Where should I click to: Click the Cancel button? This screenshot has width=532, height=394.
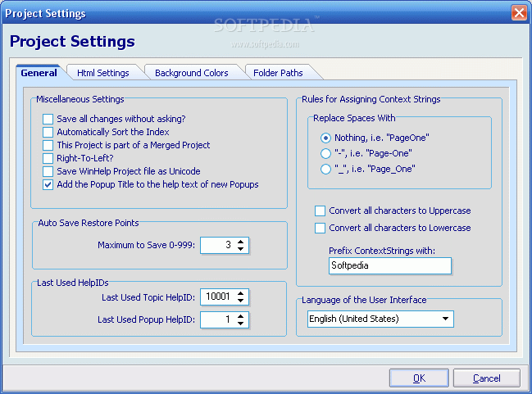[x=487, y=378]
